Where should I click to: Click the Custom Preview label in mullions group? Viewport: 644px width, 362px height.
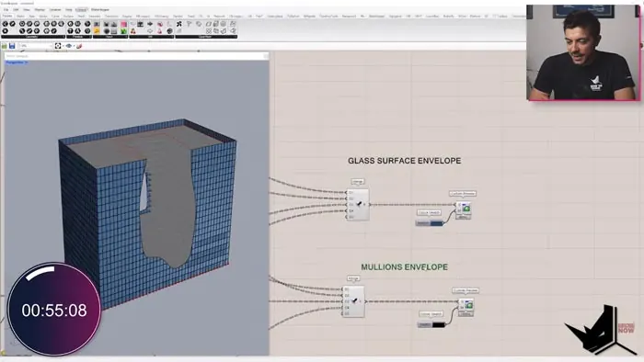(x=466, y=290)
